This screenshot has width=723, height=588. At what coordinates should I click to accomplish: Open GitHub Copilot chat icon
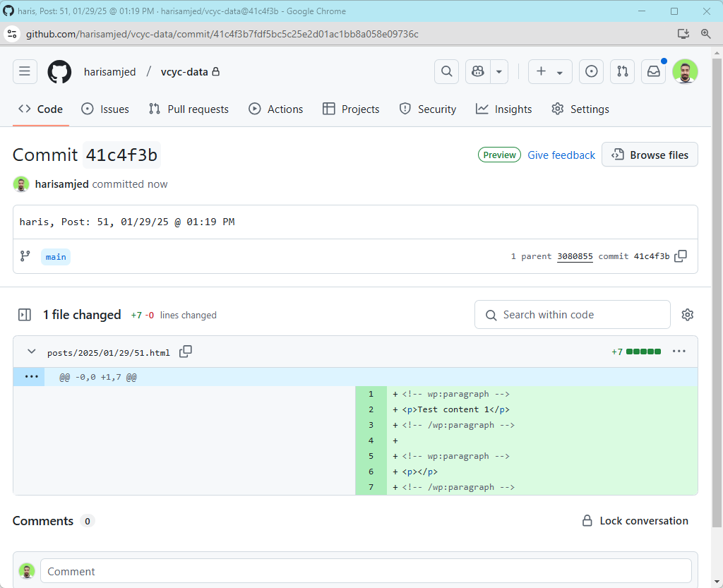[478, 71]
